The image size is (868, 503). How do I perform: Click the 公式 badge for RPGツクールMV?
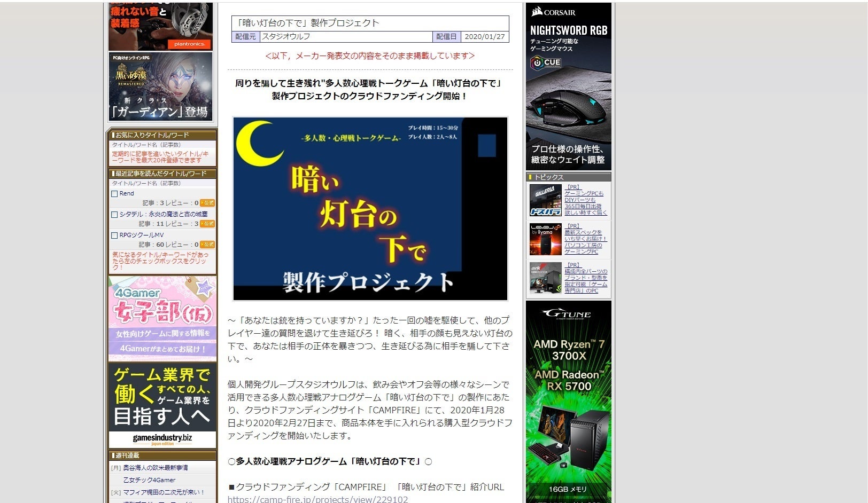click(207, 245)
